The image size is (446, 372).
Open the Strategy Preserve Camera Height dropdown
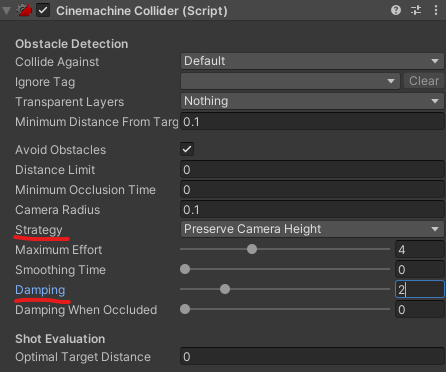[x=312, y=229]
